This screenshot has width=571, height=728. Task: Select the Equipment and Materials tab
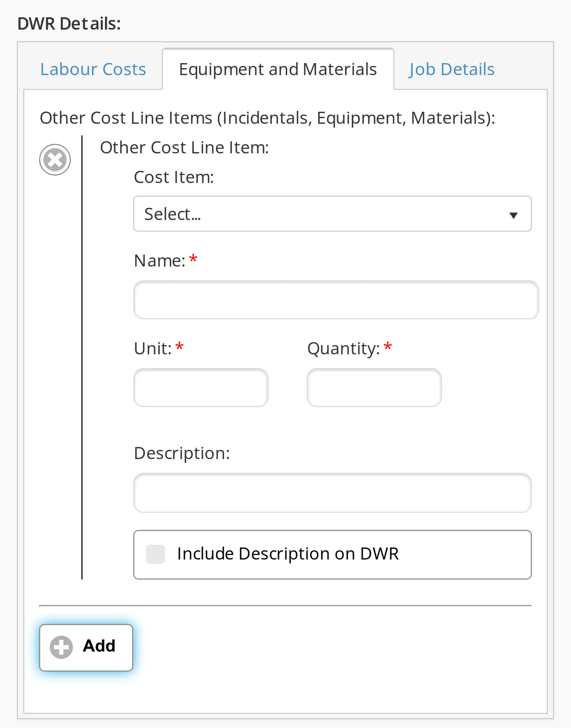click(x=278, y=69)
